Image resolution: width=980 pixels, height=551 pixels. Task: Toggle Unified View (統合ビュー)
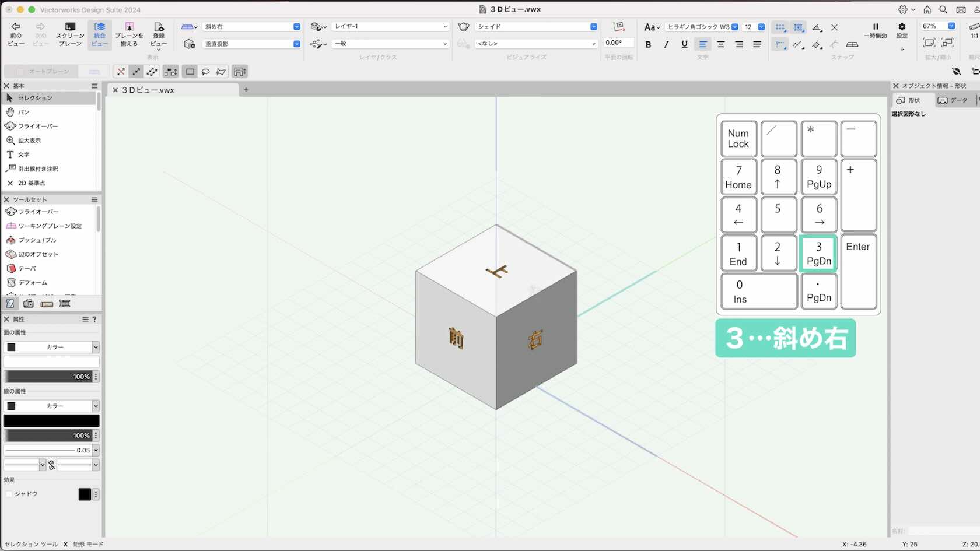coord(100,34)
